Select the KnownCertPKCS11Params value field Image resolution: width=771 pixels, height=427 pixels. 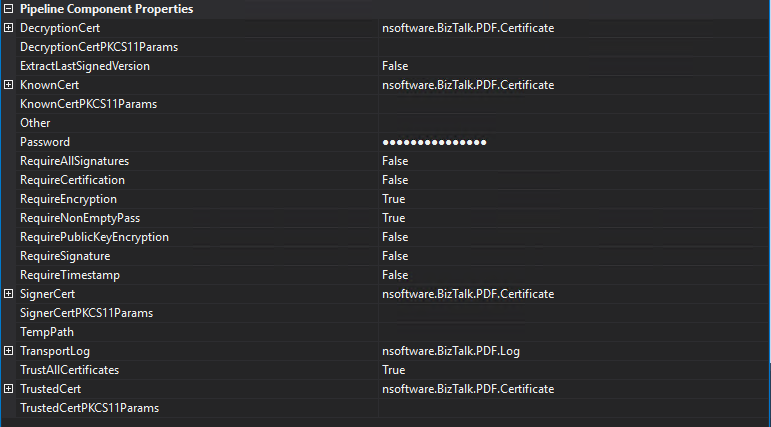[573, 104]
